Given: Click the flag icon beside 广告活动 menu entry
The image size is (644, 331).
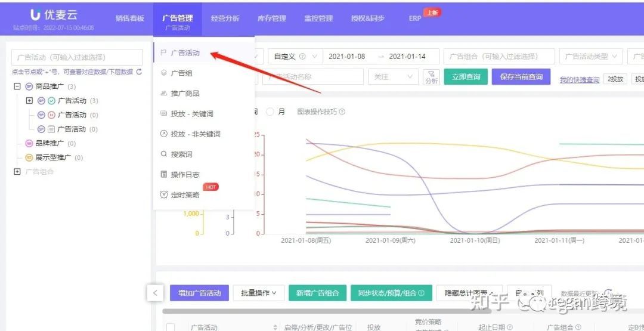Looking at the screenshot, I should [x=163, y=53].
